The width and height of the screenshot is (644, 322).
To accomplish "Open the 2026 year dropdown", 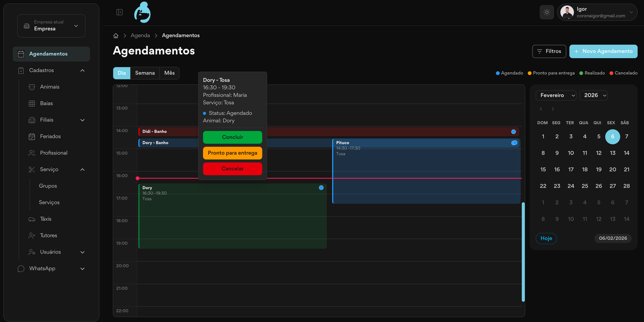I will point(594,95).
